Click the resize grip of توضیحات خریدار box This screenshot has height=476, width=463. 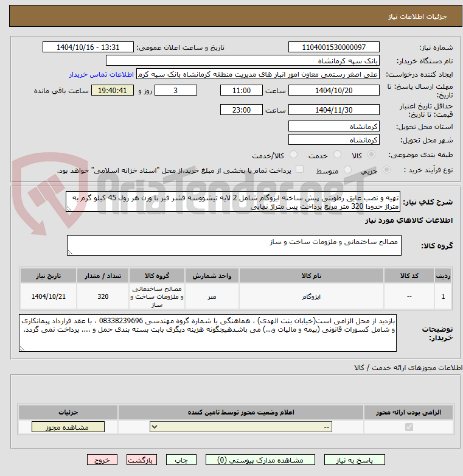point(22,349)
